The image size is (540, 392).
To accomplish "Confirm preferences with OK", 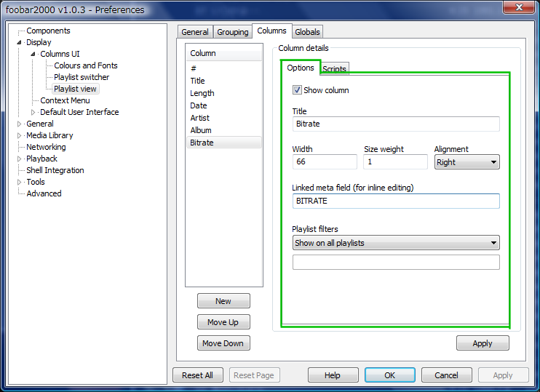I will tap(390, 375).
